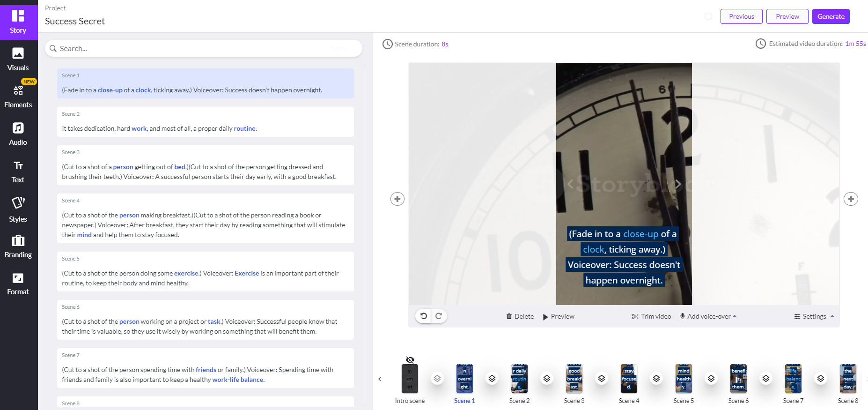The height and width of the screenshot is (410, 868).
Task: Click the search magnifier icon
Action: tap(53, 48)
